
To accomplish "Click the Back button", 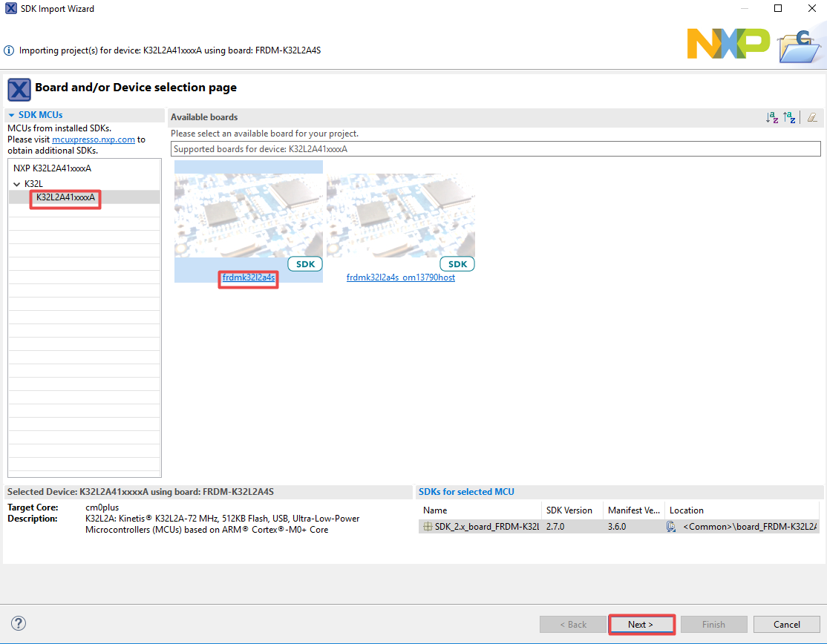I will (573, 625).
